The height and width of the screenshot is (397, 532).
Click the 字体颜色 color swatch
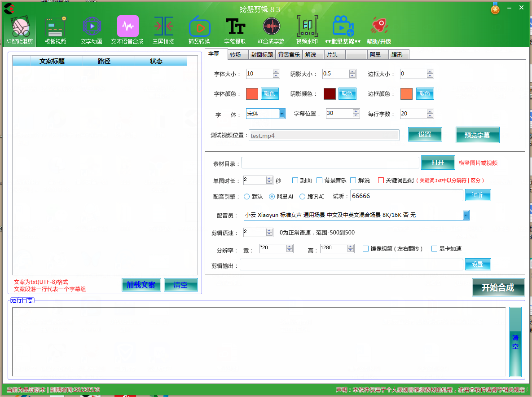pos(252,94)
